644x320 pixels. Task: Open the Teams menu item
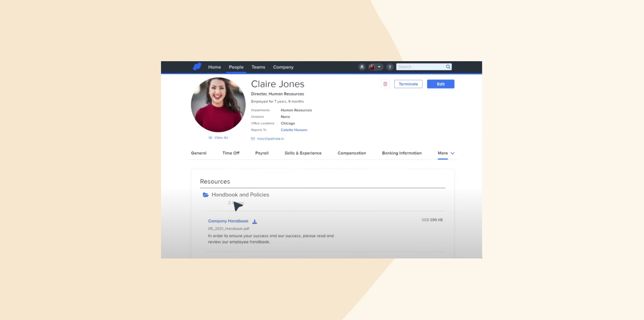point(258,67)
